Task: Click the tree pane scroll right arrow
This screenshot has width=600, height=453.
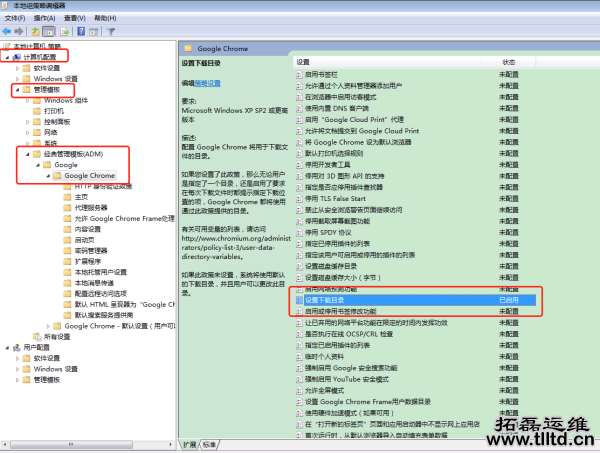Action: click(x=171, y=445)
